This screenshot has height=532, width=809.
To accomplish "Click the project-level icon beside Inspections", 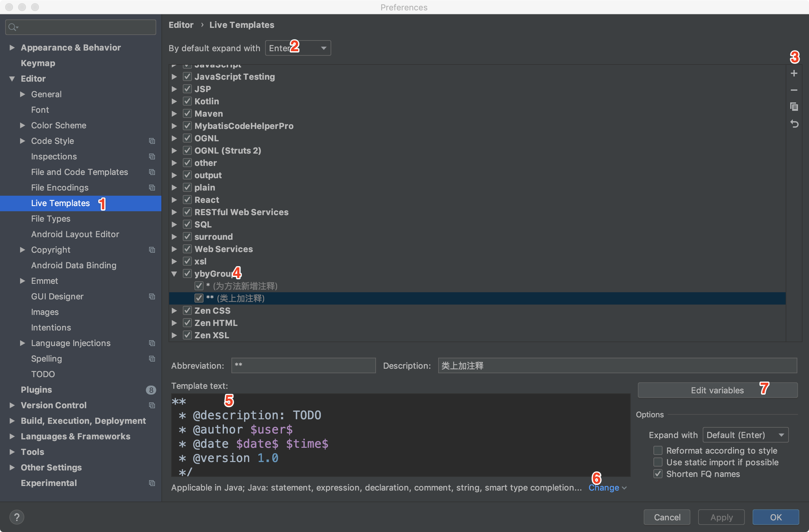I will coord(152,156).
